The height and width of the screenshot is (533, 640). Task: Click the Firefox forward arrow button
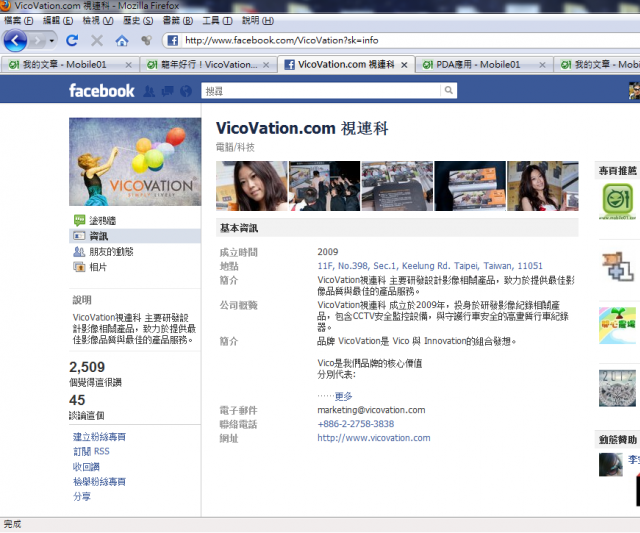[37, 40]
